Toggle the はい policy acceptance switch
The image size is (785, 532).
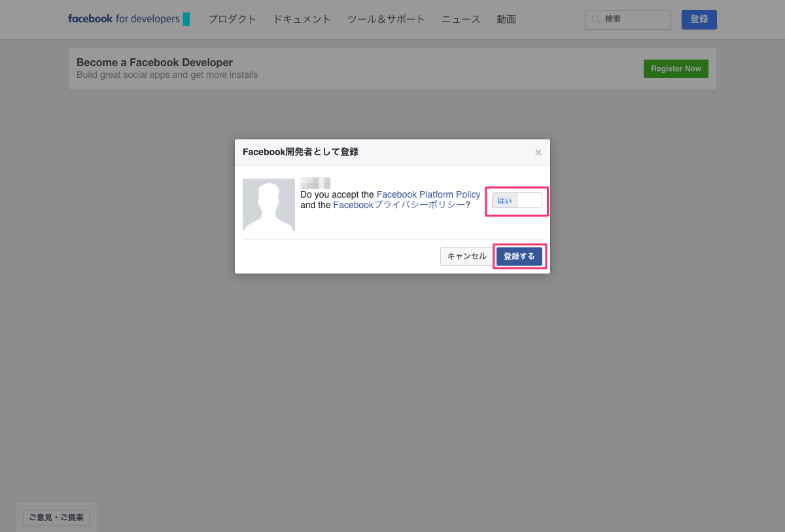click(517, 200)
